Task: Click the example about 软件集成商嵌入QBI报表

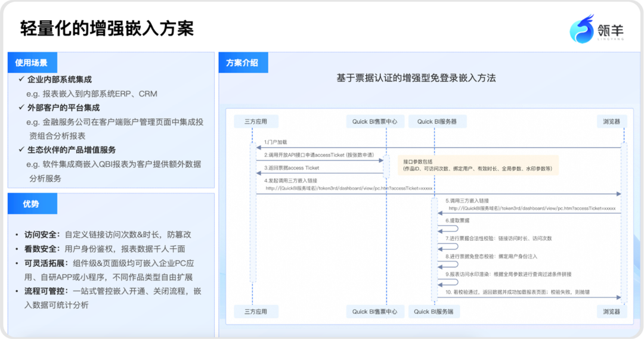Action: tap(114, 171)
